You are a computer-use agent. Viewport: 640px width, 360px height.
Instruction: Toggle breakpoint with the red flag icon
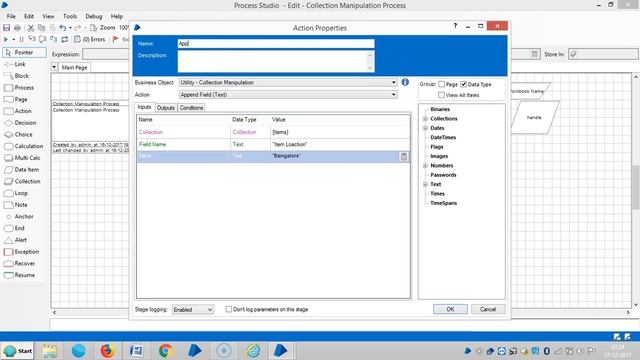click(x=116, y=39)
